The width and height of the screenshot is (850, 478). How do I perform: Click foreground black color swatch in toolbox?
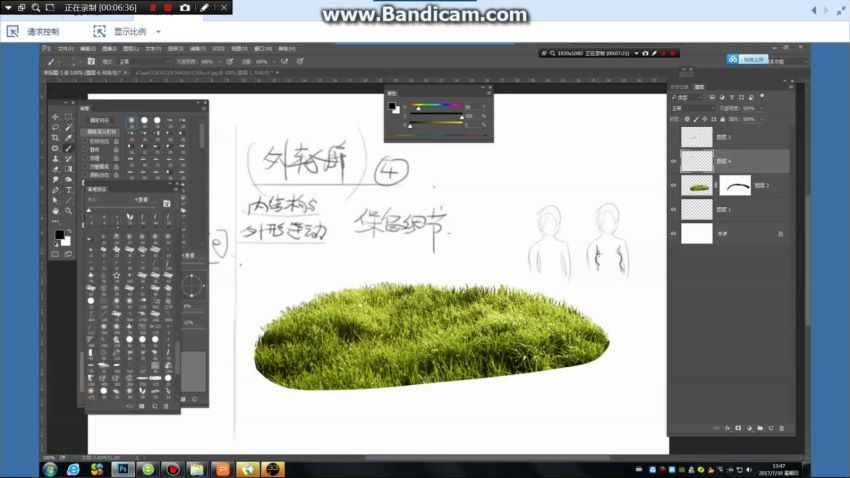pos(59,235)
